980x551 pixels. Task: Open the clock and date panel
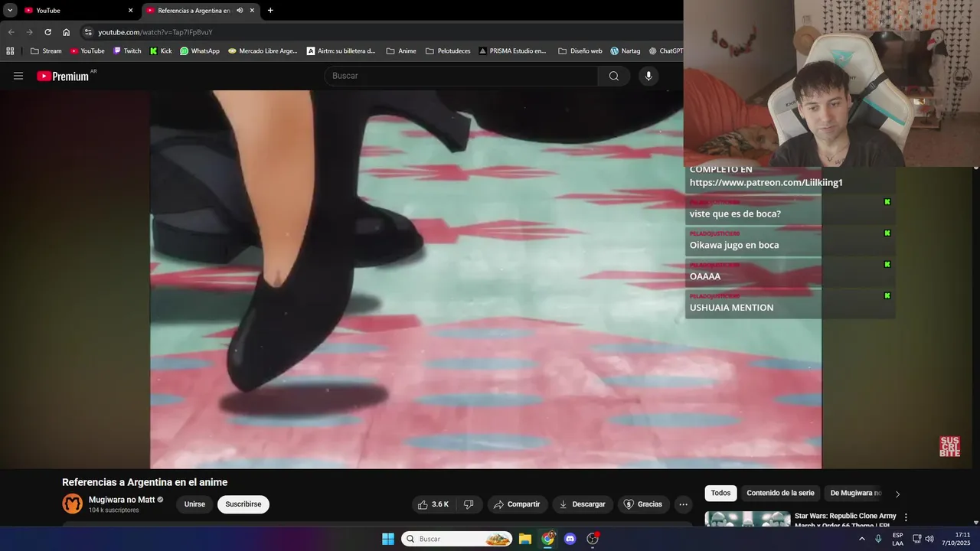click(956, 539)
